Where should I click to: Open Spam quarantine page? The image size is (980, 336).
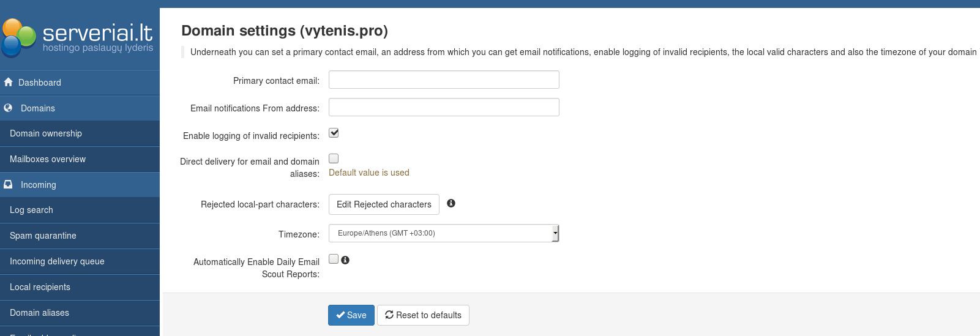coord(43,236)
